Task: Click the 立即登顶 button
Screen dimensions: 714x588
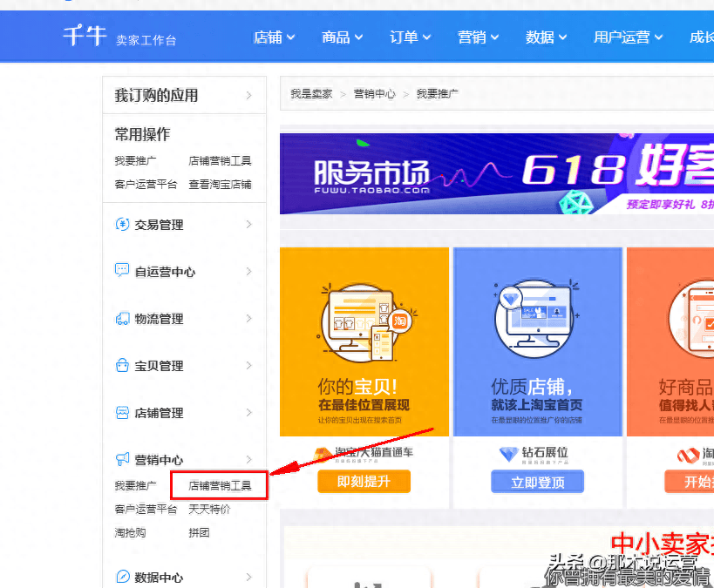Action: 537,481
